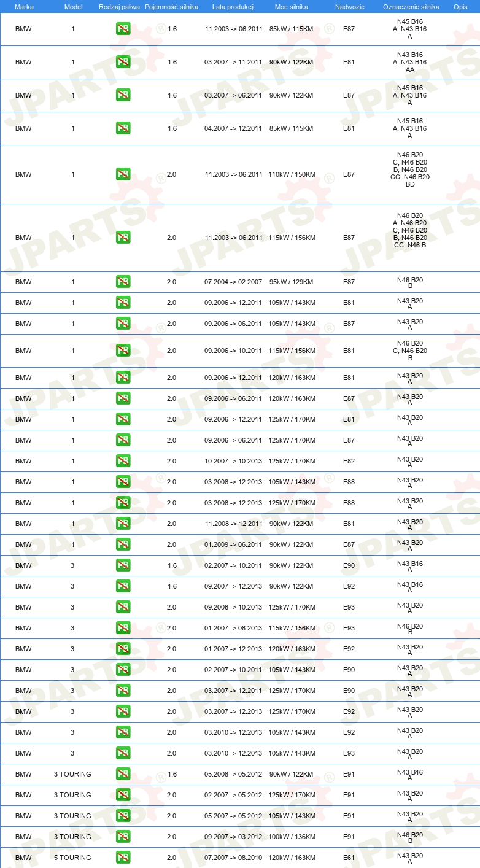Click fuel icon in the 85kW E87 row
This screenshot has height=868, width=480.
point(123,29)
